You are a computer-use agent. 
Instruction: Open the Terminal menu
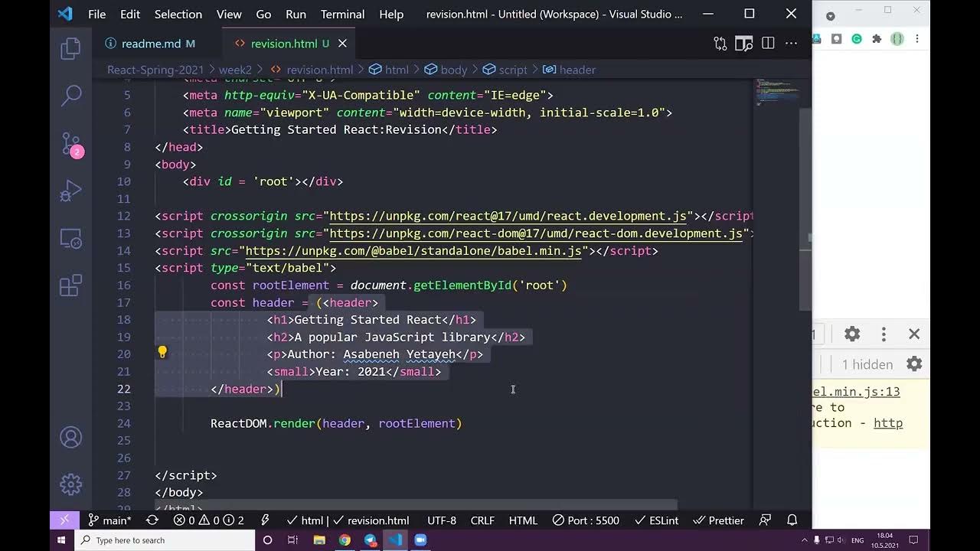342,14
